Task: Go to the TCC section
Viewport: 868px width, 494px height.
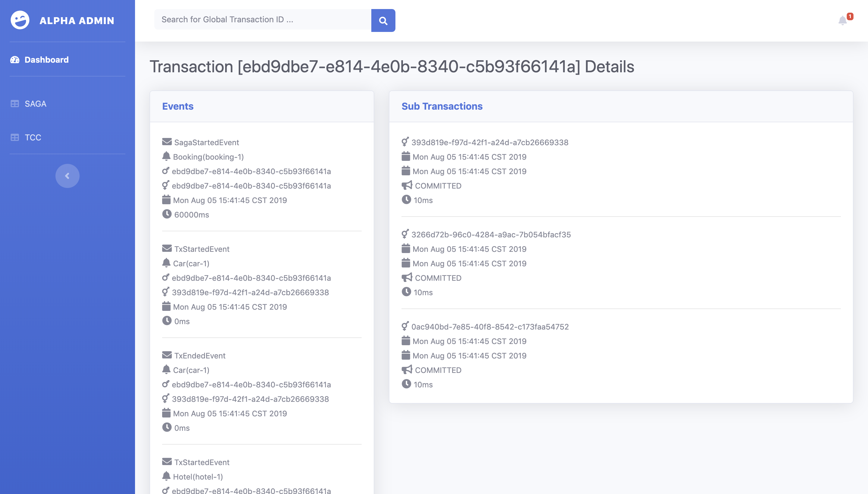Action: tap(33, 137)
